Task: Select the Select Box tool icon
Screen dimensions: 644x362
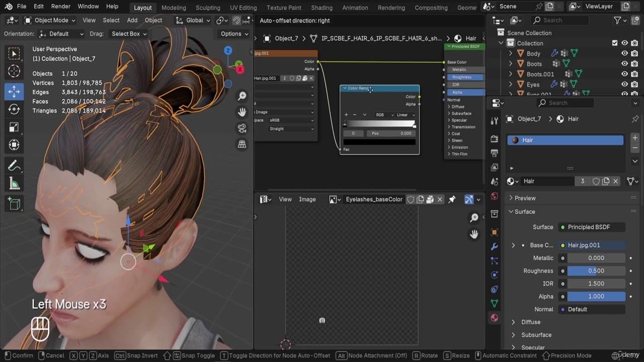Action: (x=14, y=54)
